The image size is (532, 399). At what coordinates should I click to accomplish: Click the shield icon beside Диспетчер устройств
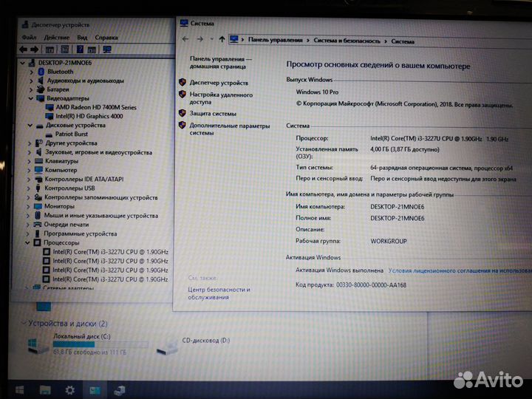[183, 82]
